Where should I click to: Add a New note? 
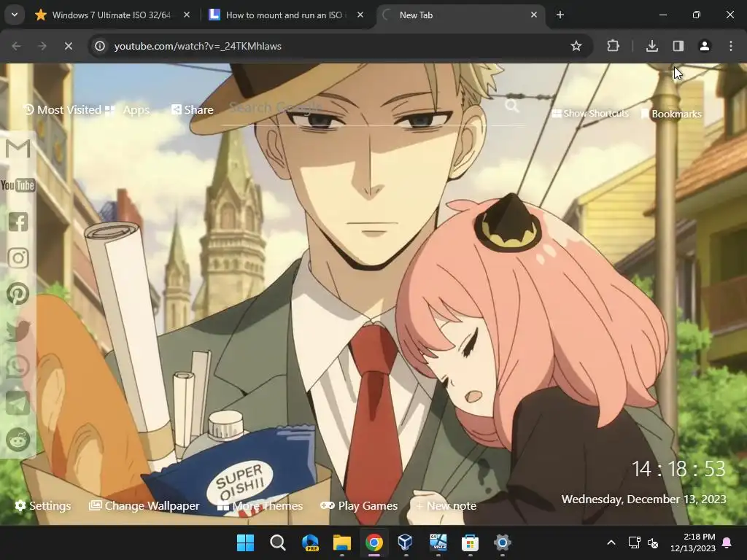[x=446, y=506]
